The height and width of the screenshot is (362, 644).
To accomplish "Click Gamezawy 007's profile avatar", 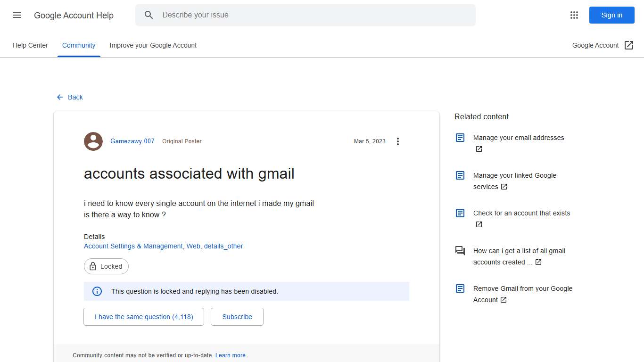I will pos(93,141).
